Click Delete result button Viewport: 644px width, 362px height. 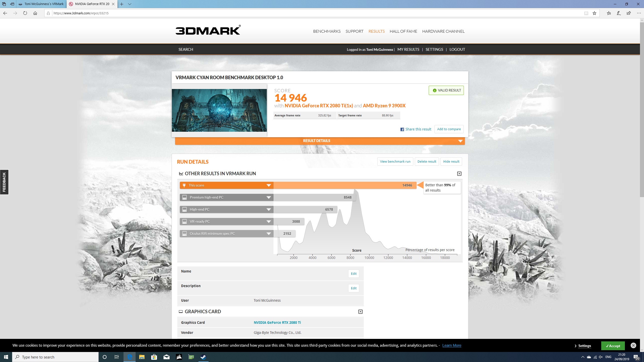click(427, 161)
